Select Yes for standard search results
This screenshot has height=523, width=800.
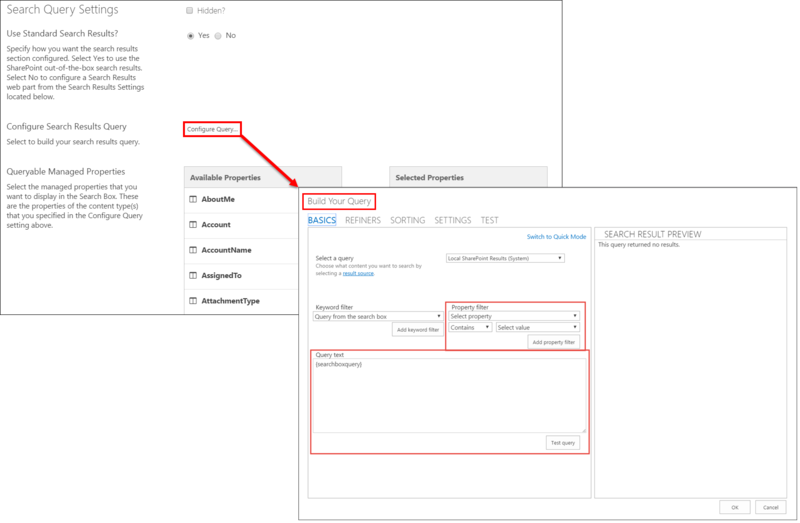[x=191, y=36]
